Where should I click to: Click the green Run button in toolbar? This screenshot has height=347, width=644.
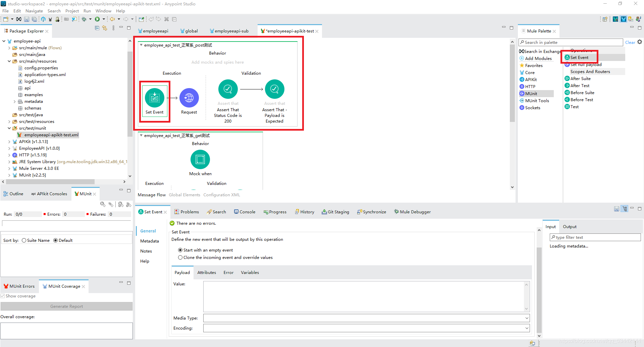pyautogui.click(x=97, y=19)
